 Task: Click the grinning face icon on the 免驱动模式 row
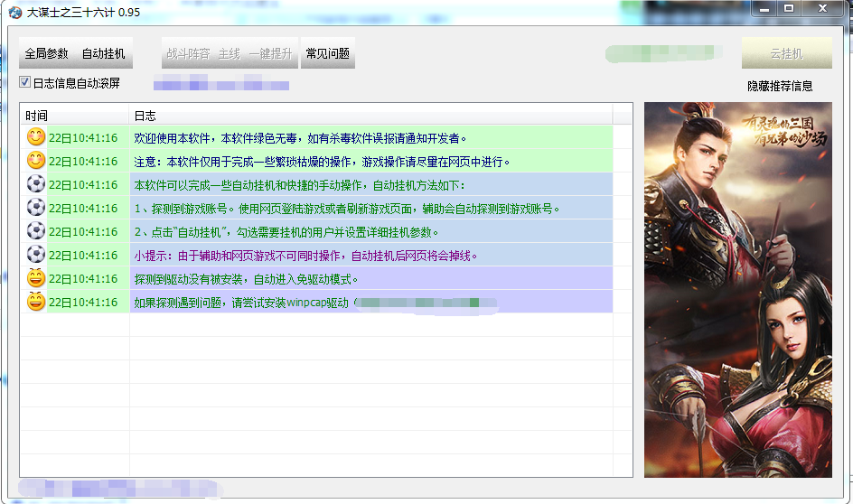(x=35, y=279)
